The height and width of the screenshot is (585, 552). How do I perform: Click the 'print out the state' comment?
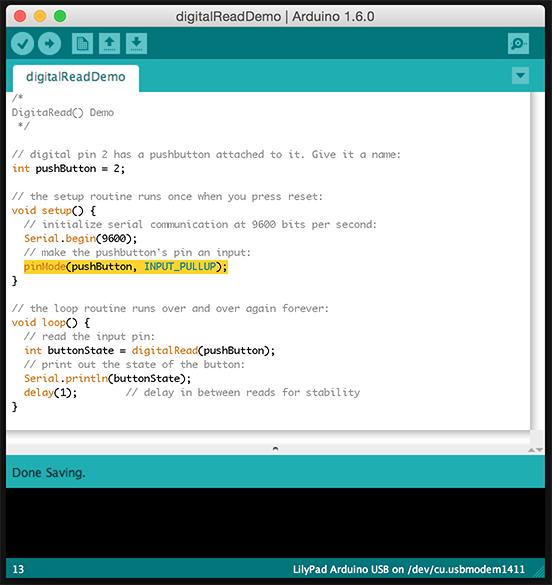[134, 365]
